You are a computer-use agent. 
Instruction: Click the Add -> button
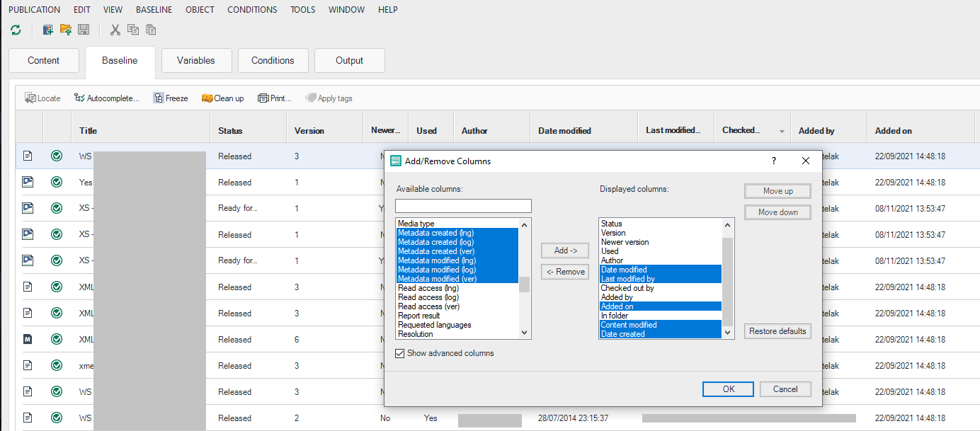[x=565, y=251]
